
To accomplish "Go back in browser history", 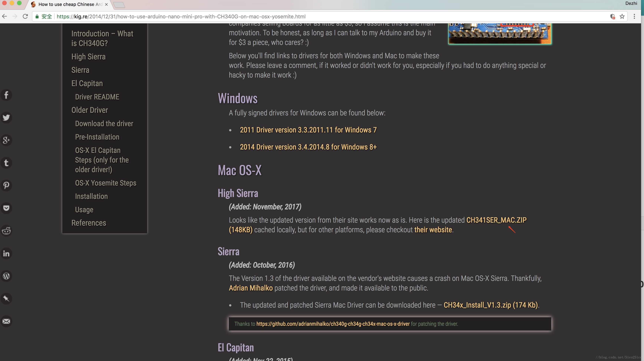I will (x=4, y=17).
